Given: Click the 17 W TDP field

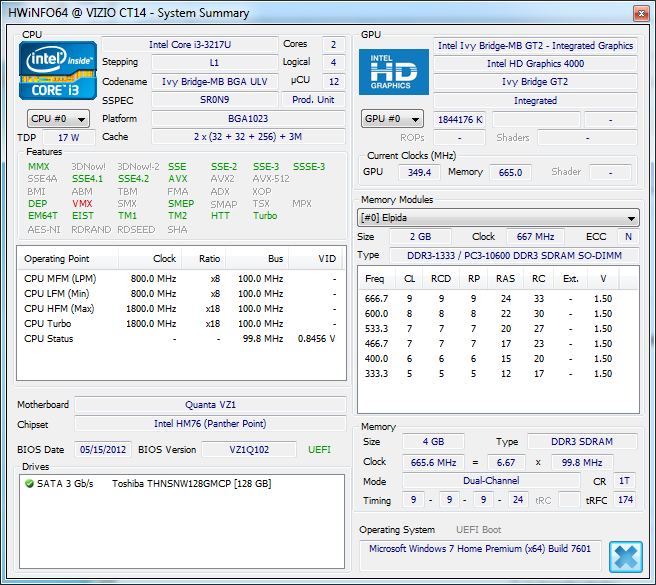Looking at the screenshot, I should click(x=69, y=138).
